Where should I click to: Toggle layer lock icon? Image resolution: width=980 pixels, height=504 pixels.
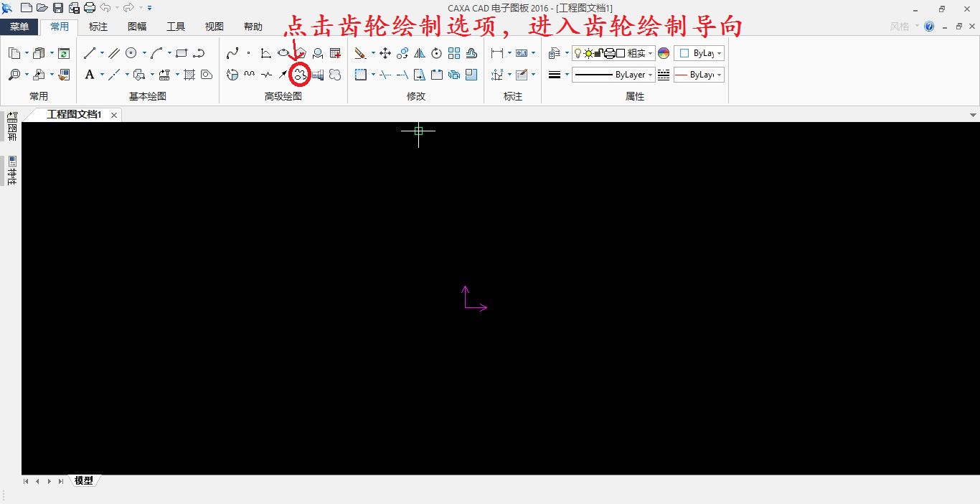(598, 53)
